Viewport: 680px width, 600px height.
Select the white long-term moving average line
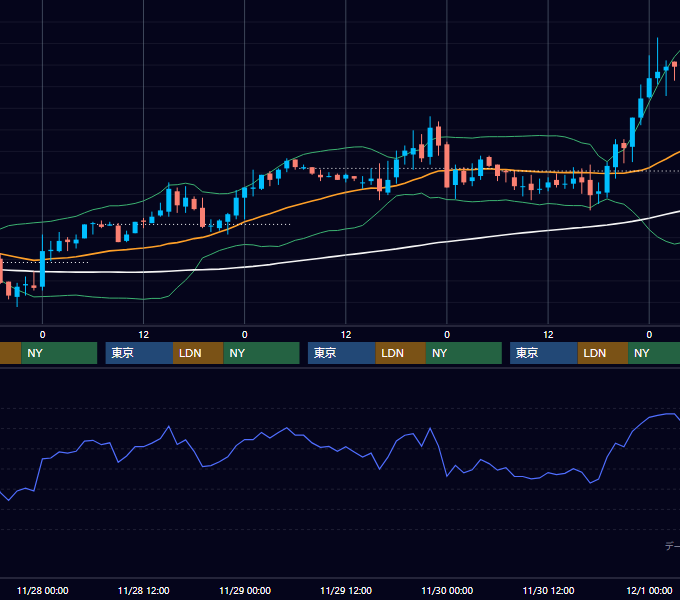tap(347, 255)
